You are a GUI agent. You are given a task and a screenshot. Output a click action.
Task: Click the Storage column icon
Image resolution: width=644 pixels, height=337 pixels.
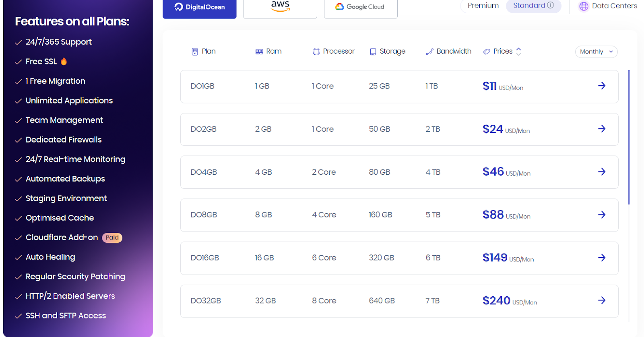pos(373,52)
